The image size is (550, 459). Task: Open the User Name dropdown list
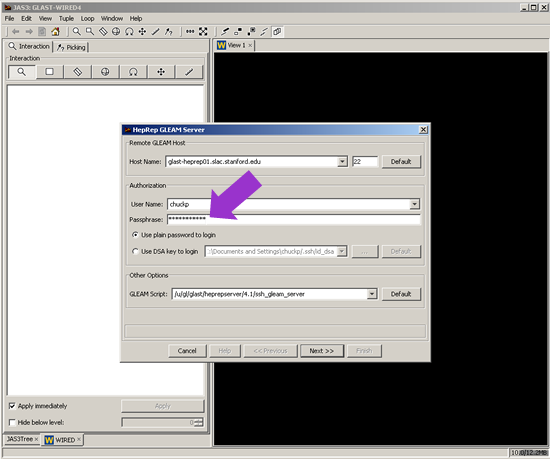point(415,204)
